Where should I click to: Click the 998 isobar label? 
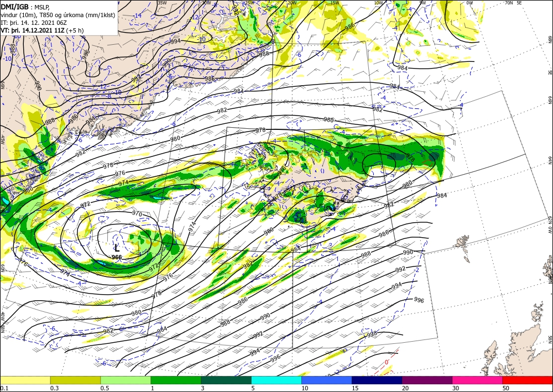point(372,333)
